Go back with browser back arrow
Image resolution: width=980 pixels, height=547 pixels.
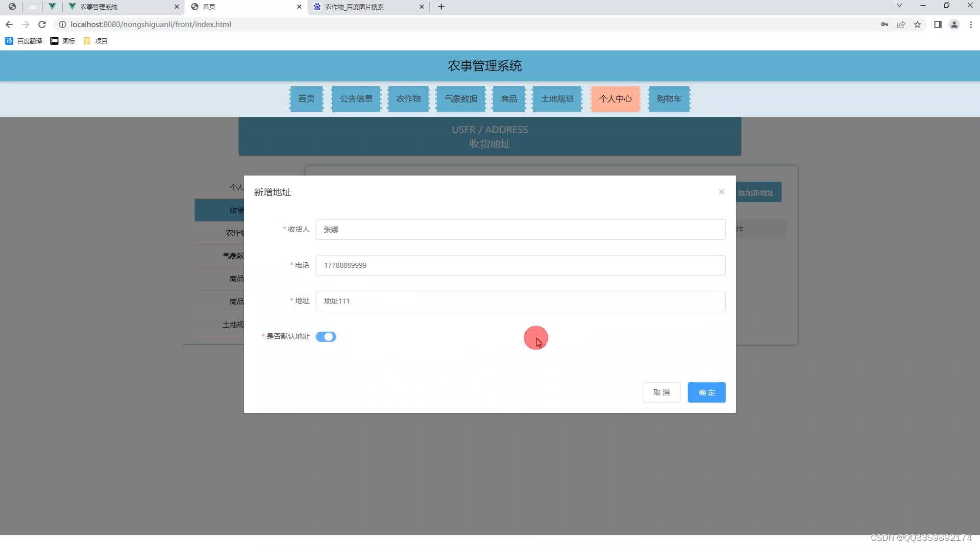pos(9,24)
